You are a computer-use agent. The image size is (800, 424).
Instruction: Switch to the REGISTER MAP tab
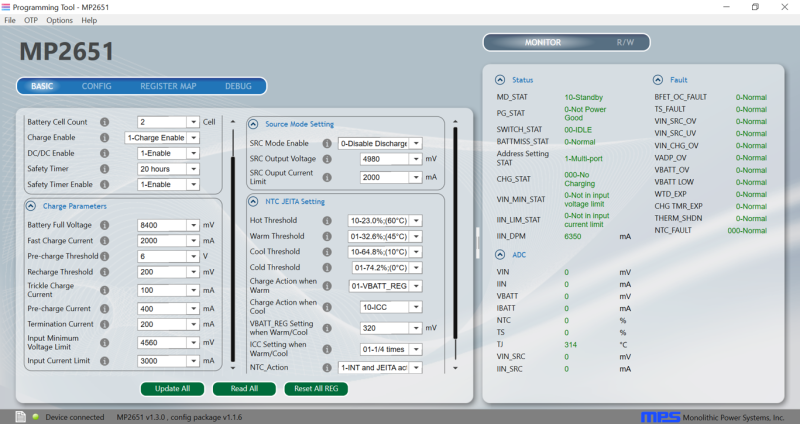(168, 86)
